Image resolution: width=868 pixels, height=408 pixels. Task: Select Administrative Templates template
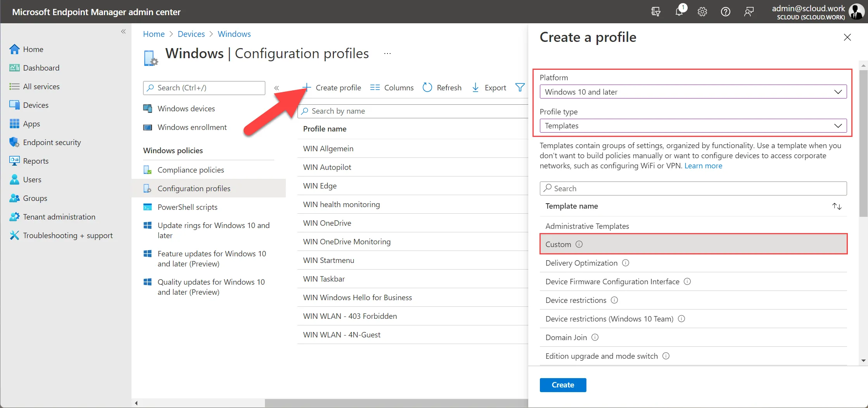(x=587, y=226)
